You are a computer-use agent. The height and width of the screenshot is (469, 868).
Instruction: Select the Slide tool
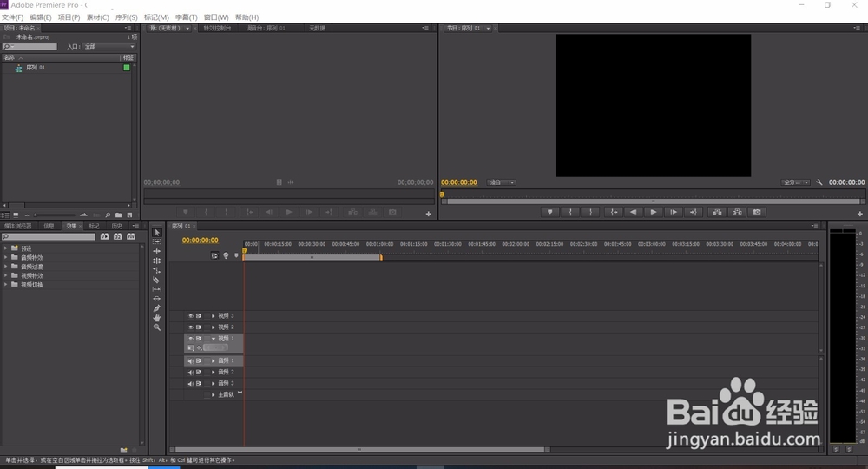tap(157, 299)
